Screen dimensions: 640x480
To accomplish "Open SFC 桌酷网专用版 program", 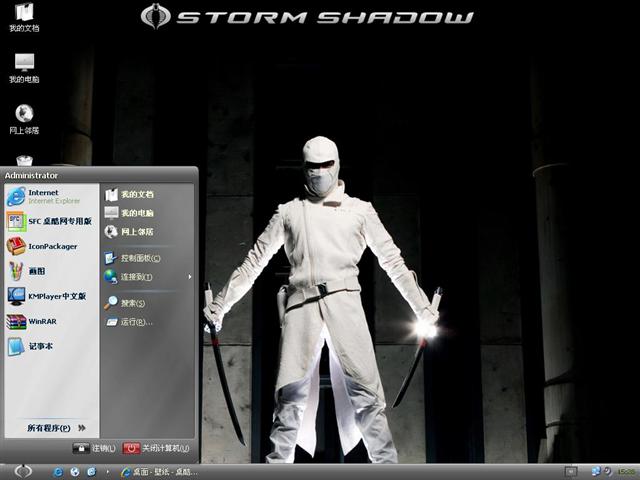I will 50,221.
